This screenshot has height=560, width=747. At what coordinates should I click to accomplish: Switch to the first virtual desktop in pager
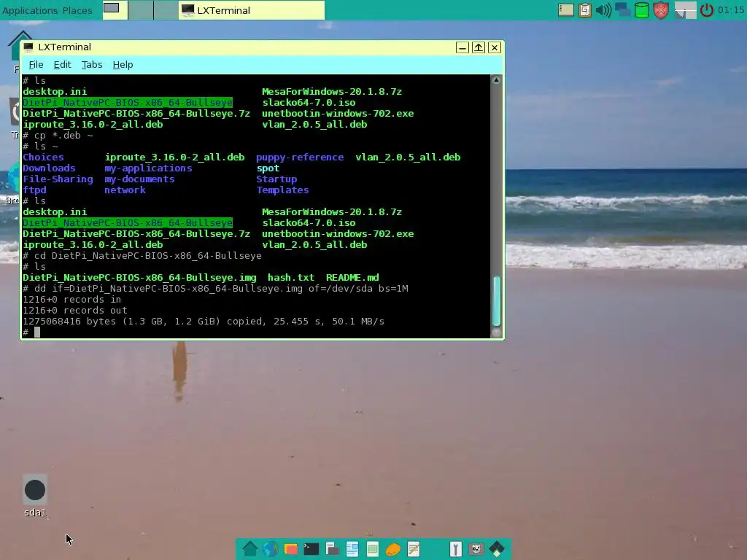[x=115, y=10]
